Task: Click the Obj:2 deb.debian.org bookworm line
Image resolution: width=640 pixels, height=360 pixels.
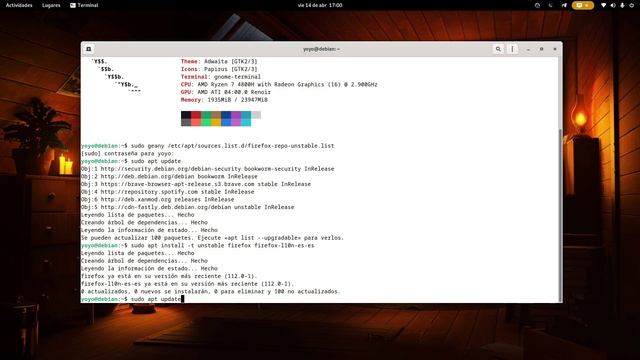Action: (x=169, y=176)
